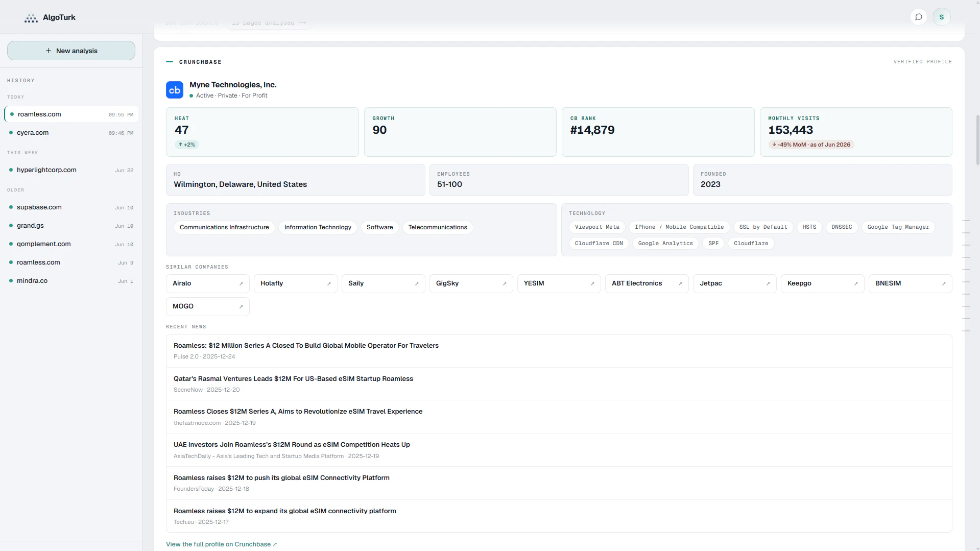Open supabase.com history entry
The image size is (980, 551).
[x=71, y=207]
